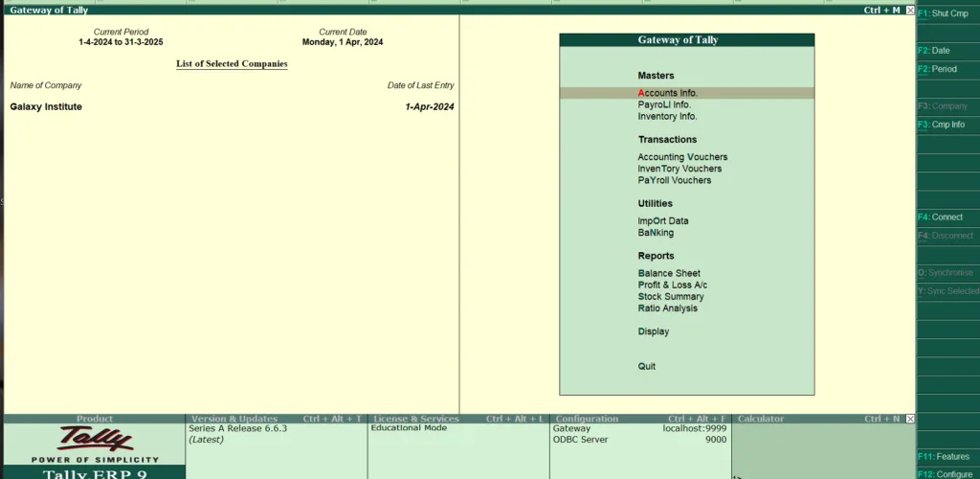The height and width of the screenshot is (479, 980).
Task: View Profit & Loss A/c report
Action: point(673,285)
